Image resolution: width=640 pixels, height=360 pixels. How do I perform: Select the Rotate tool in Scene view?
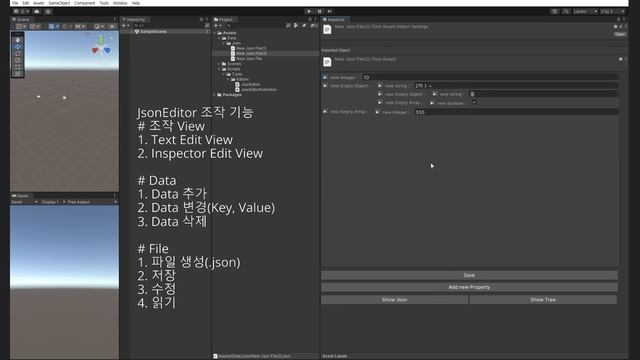click(x=18, y=54)
